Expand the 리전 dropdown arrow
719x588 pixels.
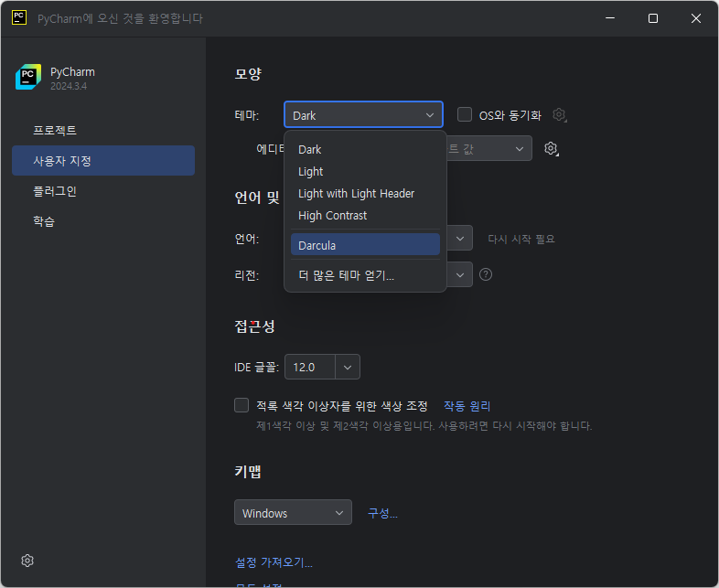point(460,274)
